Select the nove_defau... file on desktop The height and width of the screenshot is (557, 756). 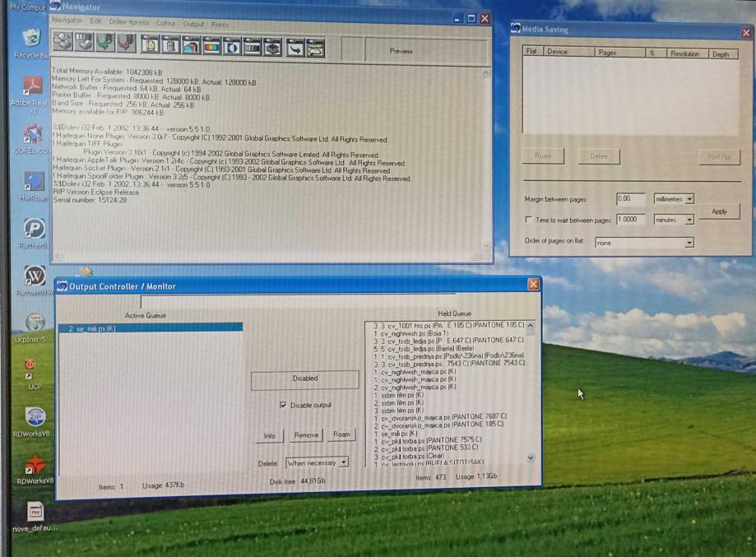35,517
